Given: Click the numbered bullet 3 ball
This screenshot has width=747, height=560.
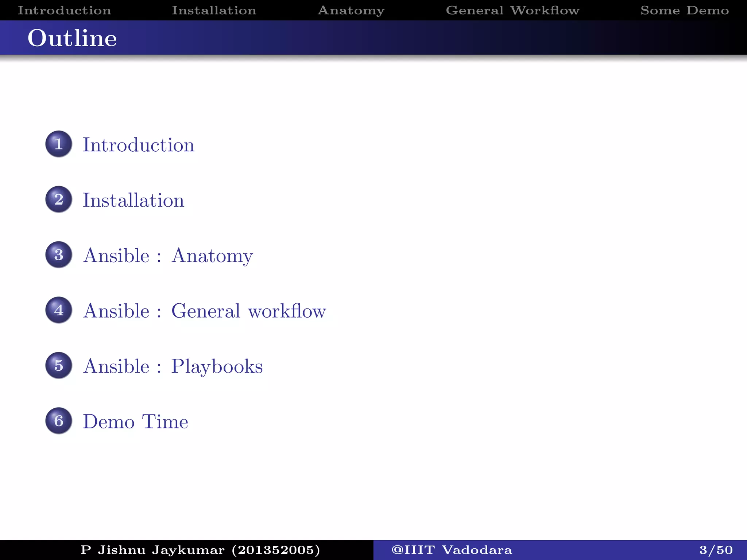Looking at the screenshot, I should point(59,255).
